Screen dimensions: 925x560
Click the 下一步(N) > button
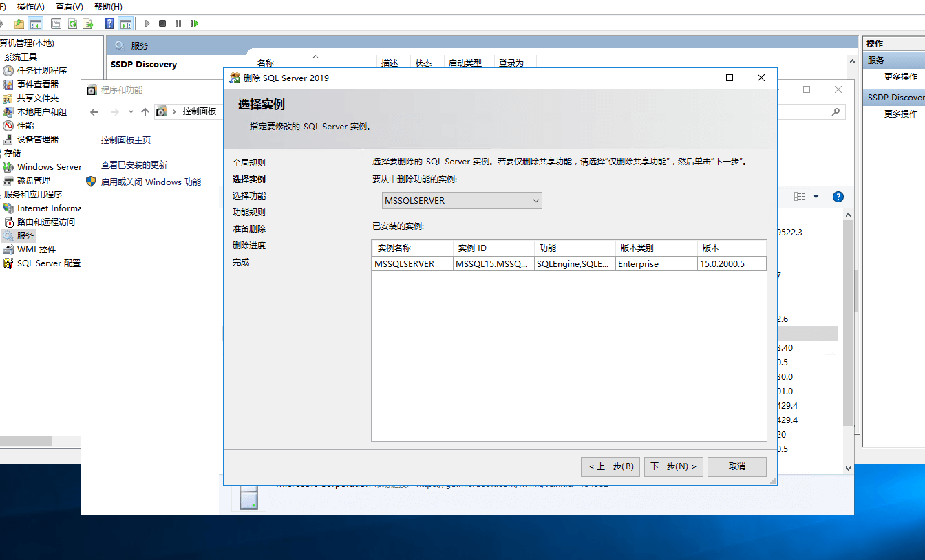point(673,466)
